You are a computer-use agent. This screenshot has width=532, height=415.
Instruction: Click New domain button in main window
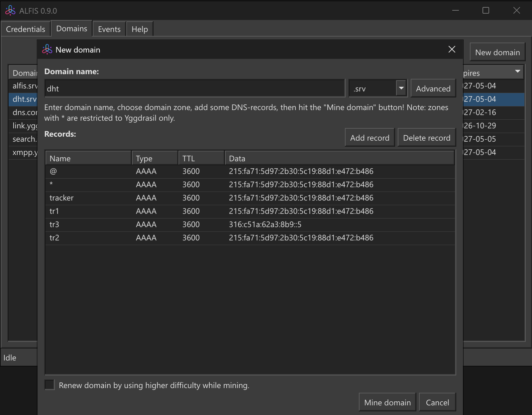coord(497,52)
